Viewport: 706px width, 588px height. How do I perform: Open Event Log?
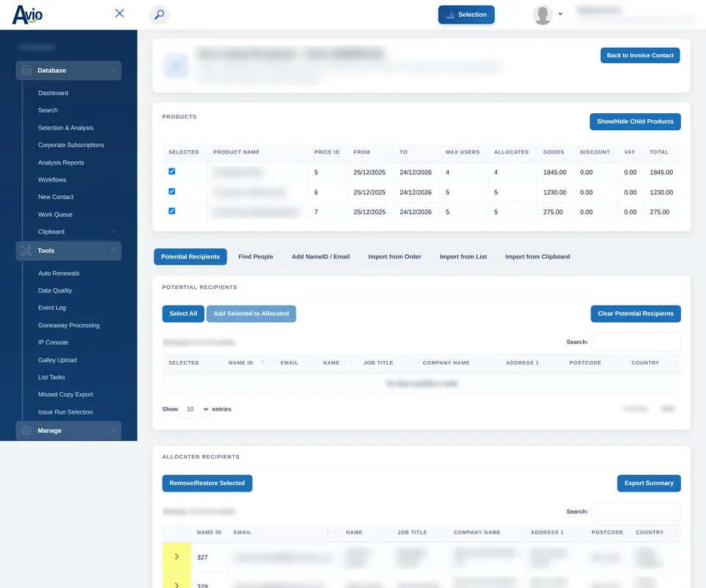pos(51,308)
